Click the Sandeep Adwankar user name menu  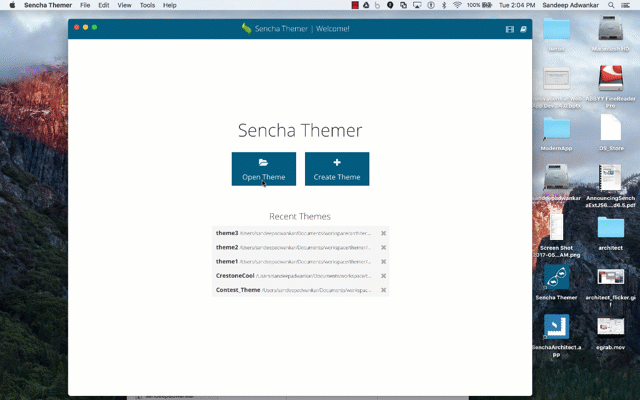pos(571,5)
